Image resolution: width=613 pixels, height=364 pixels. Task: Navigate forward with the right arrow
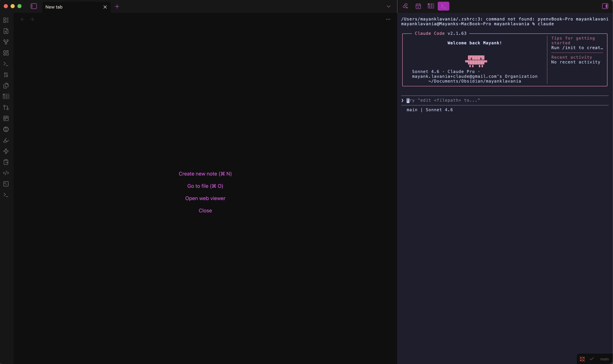tap(32, 19)
